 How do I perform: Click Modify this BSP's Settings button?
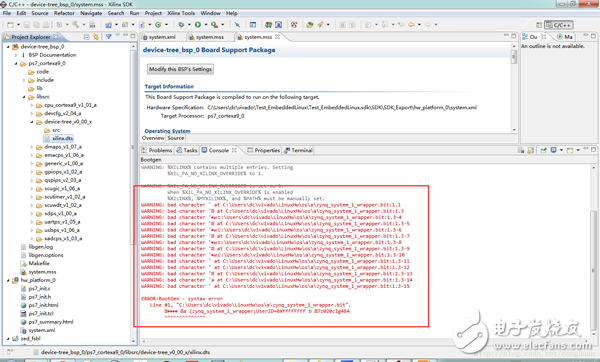pyautogui.click(x=180, y=69)
